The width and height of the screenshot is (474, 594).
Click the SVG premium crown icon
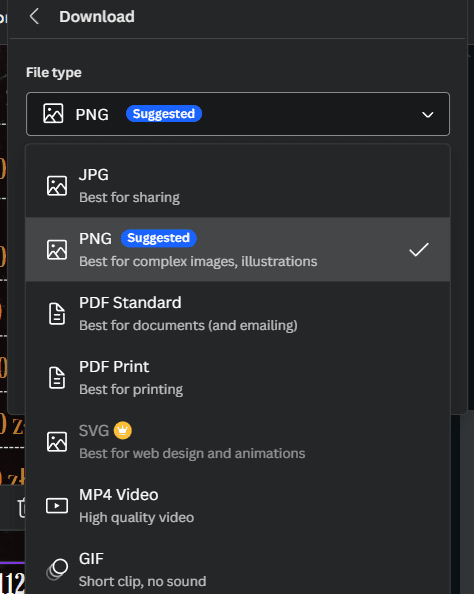tap(122, 430)
